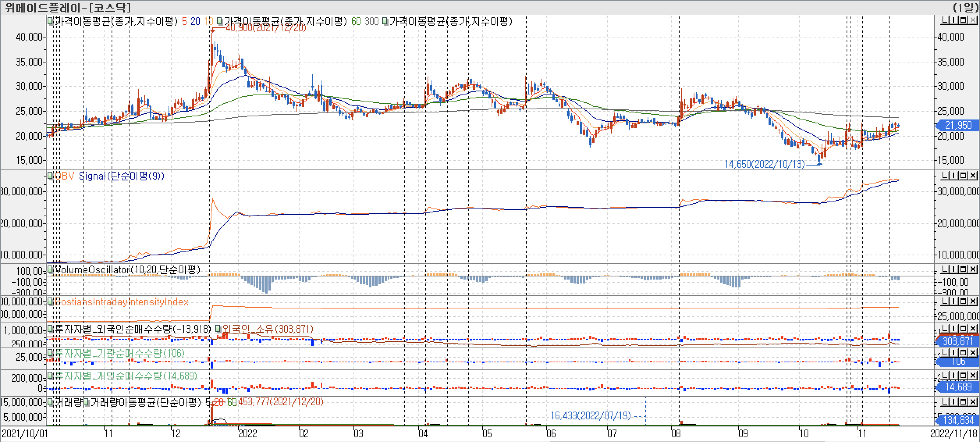Image resolution: width=980 pixels, height=442 pixels.
Task: Click the 가격이동평균 60 300 legend box
Action: click(x=220, y=21)
